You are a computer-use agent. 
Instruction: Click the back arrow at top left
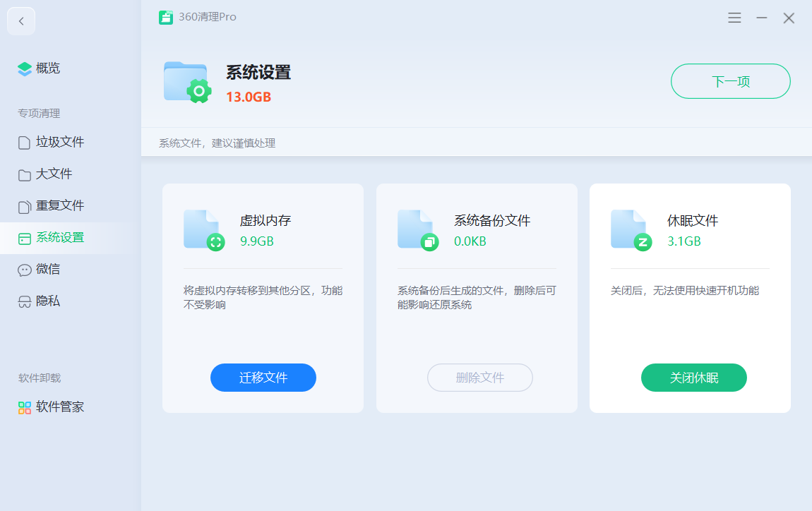(20, 20)
